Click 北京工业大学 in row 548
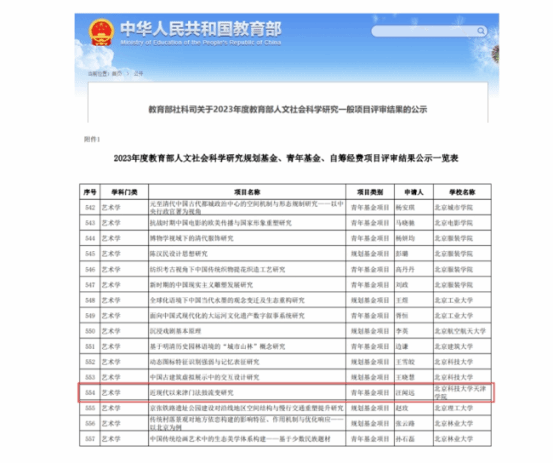Viewport: 554px width, 463px height. tap(454, 300)
